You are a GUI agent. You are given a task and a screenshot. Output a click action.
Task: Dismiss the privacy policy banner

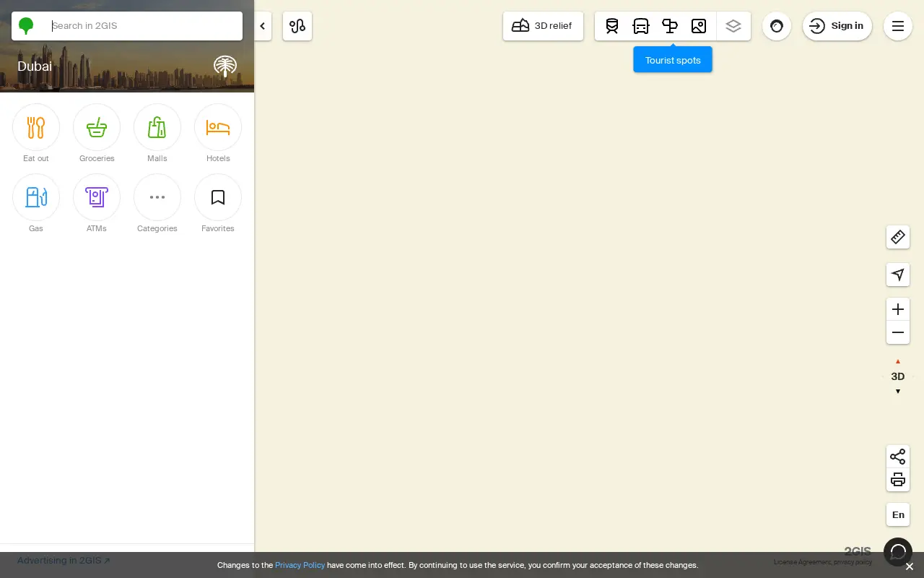click(910, 566)
